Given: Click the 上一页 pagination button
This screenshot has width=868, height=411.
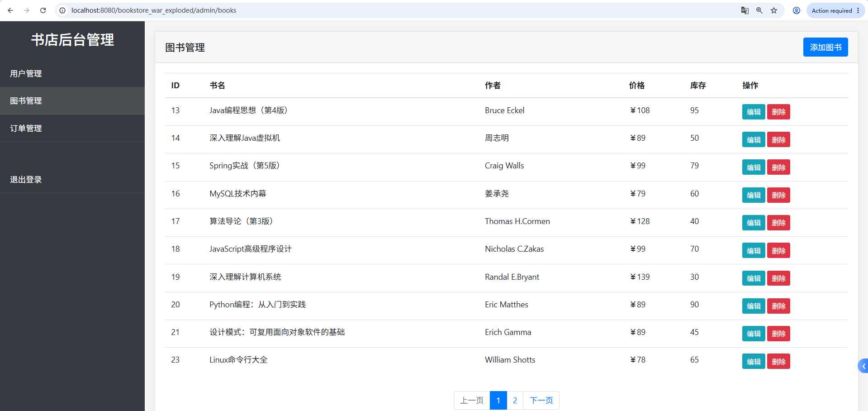Looking at the screenshot, I should click(472, 400).
